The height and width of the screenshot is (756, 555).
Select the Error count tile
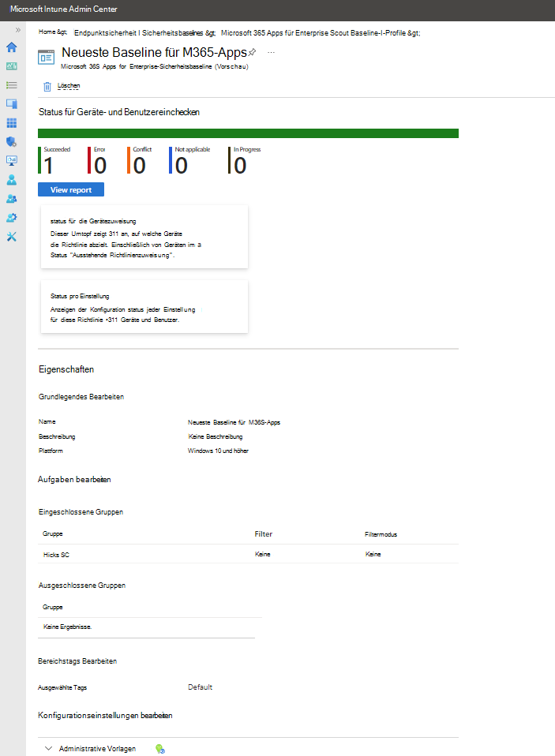(97, 160)
